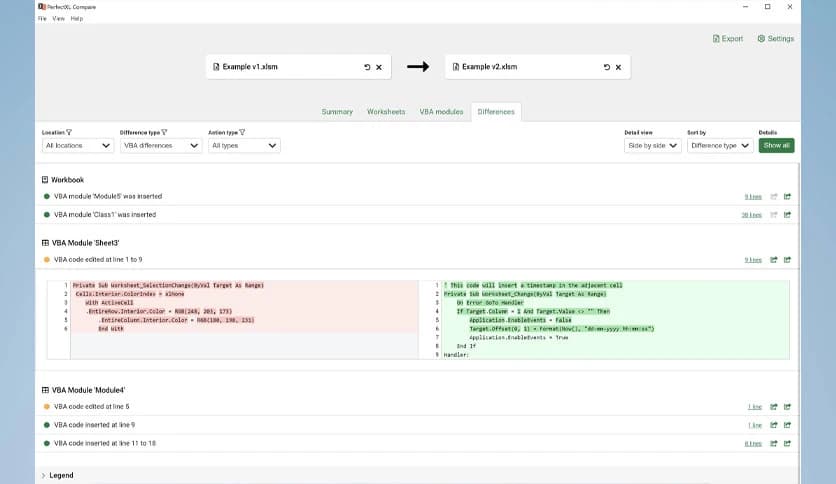
Task: Reload Example v2.xlsm with its swap icon
Action: coord(607,67)
